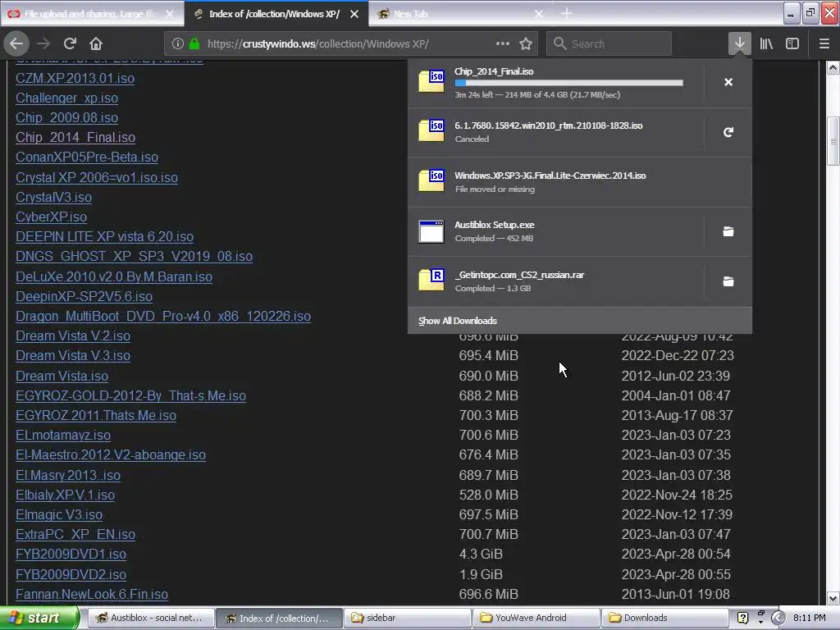Open the DeepinXP-SP2V5.6.iso link
This screenshot has width=840, height=630.
coord(84,297)
